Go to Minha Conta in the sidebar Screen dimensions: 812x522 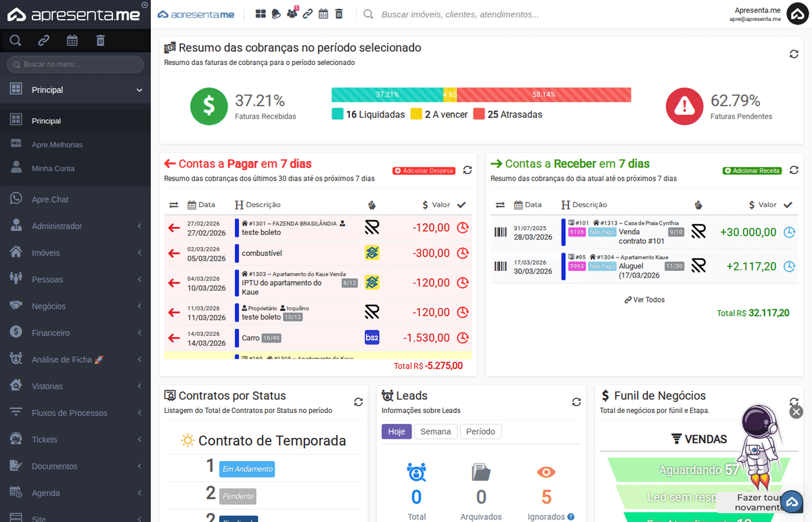(x=53, y=169)
